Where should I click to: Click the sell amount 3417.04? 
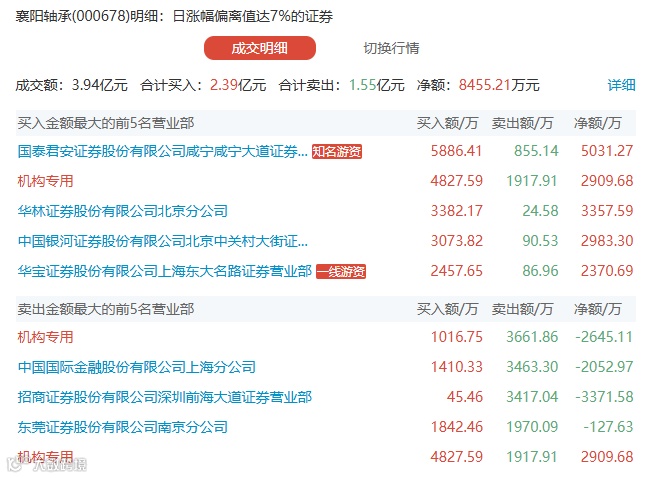click(532, 396)
